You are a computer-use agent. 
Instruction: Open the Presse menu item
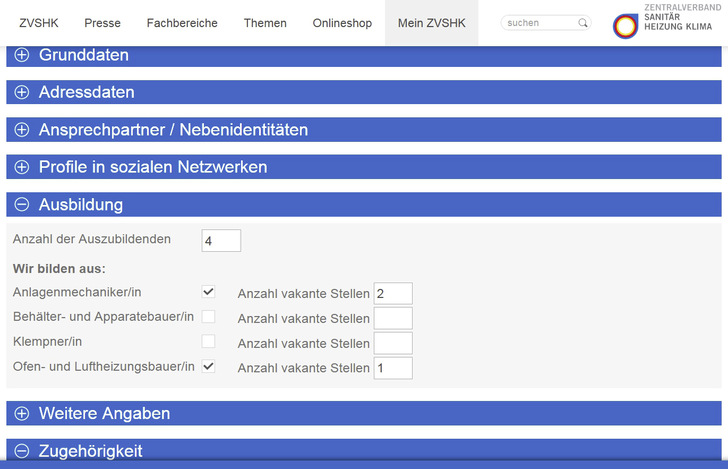pos(103,23)
